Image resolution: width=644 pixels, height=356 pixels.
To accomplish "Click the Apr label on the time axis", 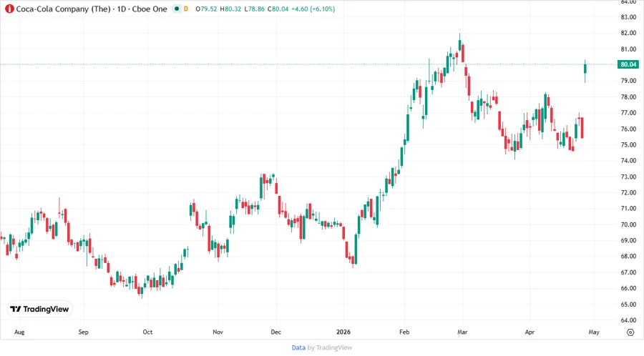I will click(530, 332).
